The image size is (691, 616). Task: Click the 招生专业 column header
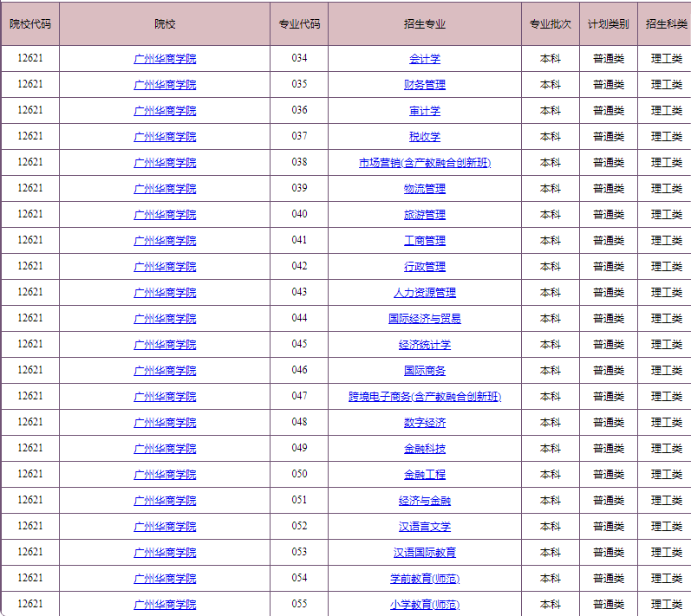[424, 23]
